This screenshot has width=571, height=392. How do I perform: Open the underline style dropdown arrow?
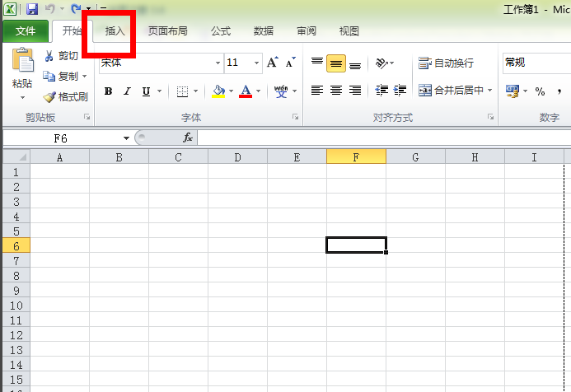tap(159, 91)
